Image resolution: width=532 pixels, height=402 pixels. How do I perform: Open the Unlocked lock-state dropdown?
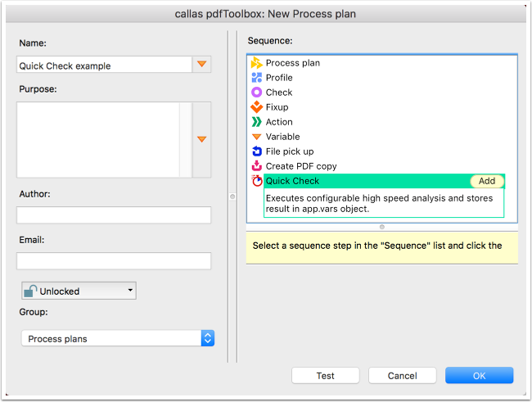(79, 291)
